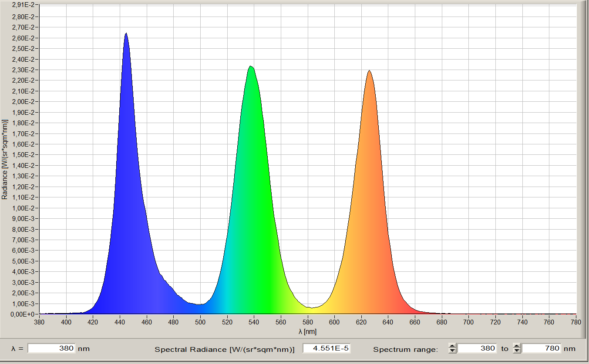Decrease the spectrum range end value
This screenshot has width=589, height=364.
click(517, 351)
